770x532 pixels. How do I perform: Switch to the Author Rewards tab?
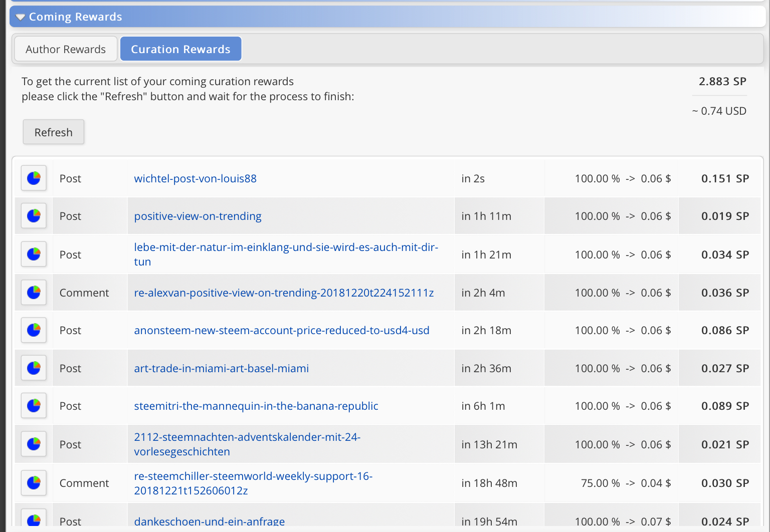[x=66, y=49]
